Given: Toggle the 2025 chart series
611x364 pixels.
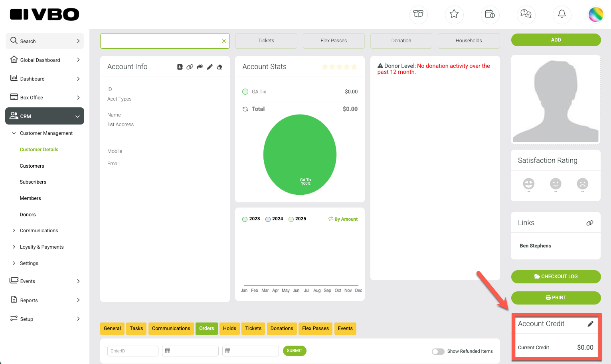Looking at the screenshot, I should tap(297, 219).
